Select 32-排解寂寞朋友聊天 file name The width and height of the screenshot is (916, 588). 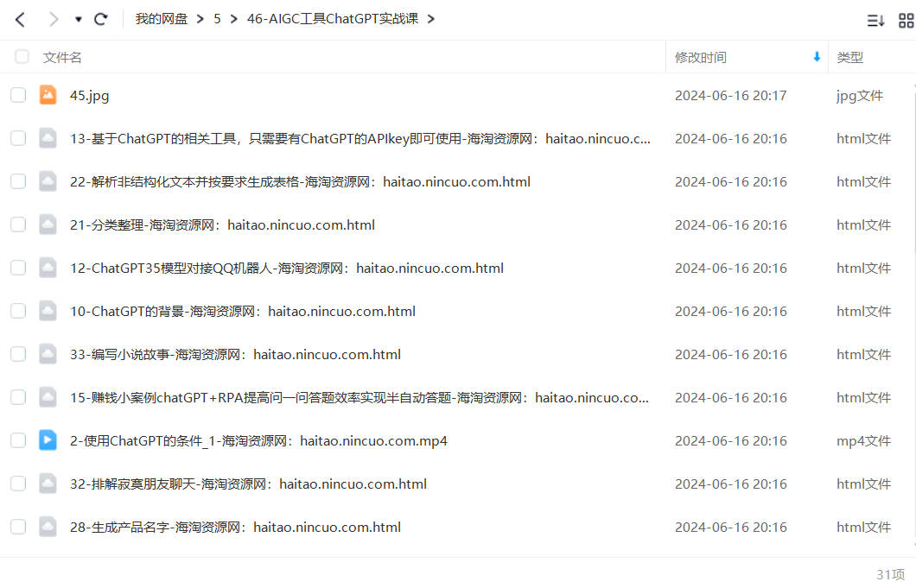[248, 484]
